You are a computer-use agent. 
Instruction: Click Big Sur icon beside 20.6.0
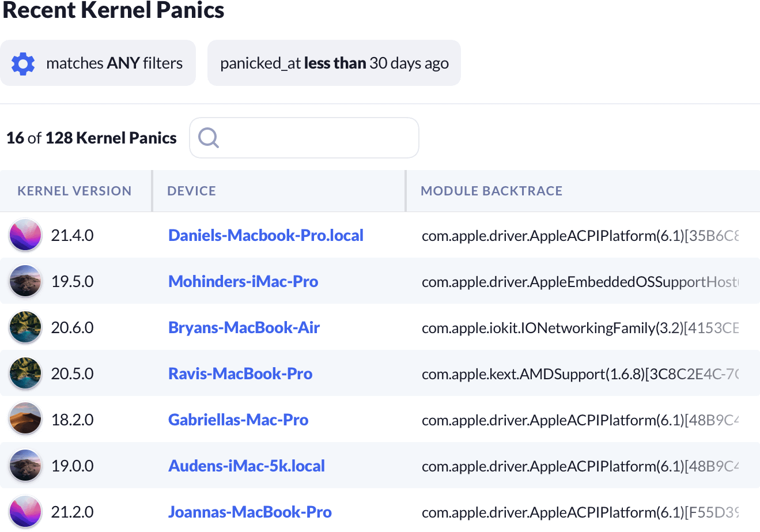tap(25, 327)
